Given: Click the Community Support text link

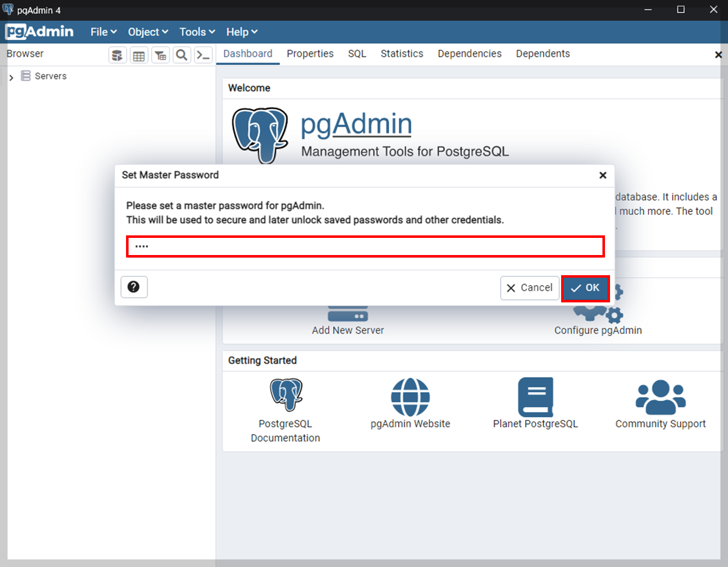Looking at the screenshot, I should tap(660, 424).
